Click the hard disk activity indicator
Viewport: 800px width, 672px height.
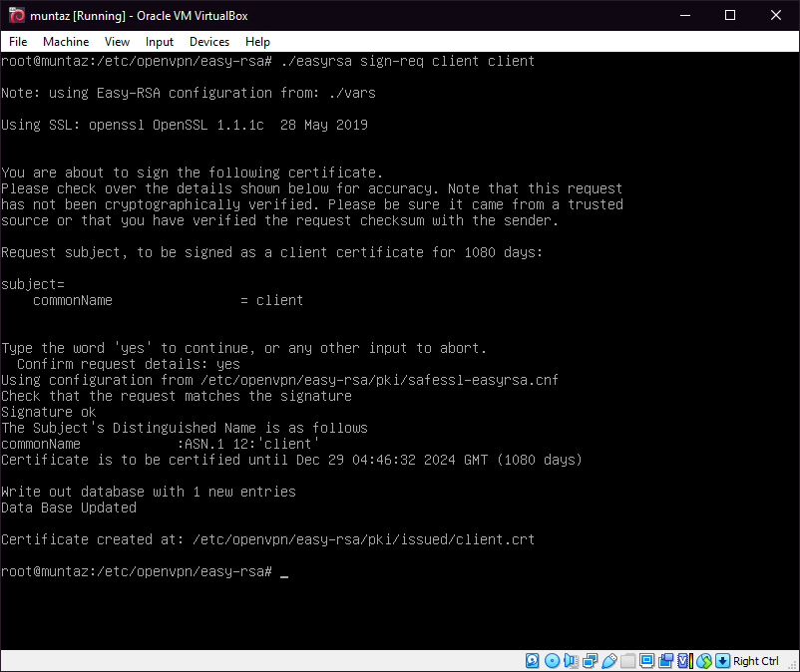point(532,661)
